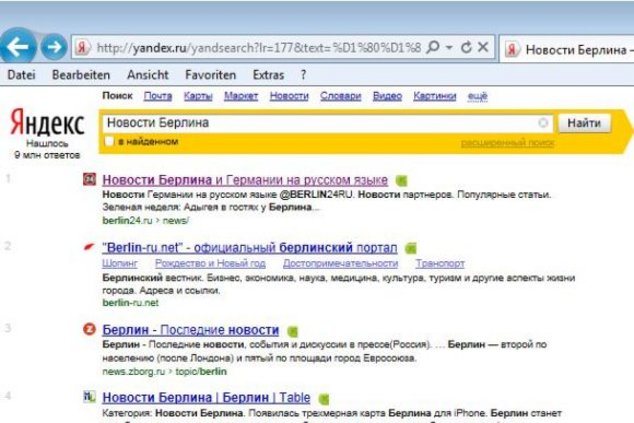Click the Yandex favicon in address bar

pyautogui.click(x=82, y=48)
